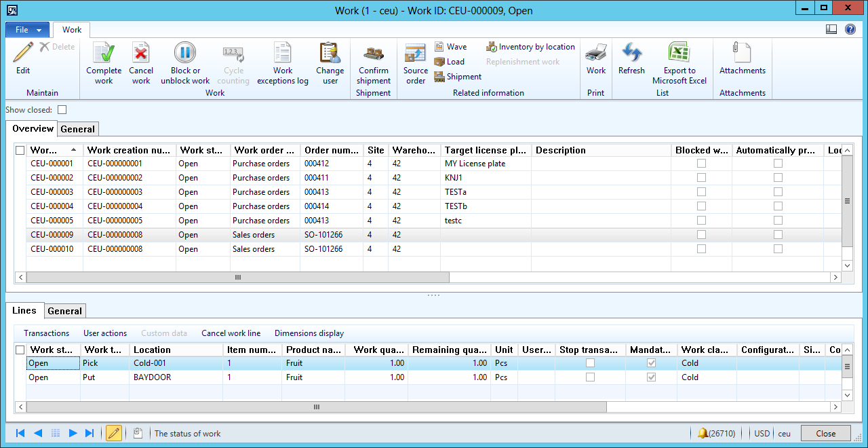Switch to the upper General tab
This screenshot has height=448, width=868.
click(x=78, y=129)
